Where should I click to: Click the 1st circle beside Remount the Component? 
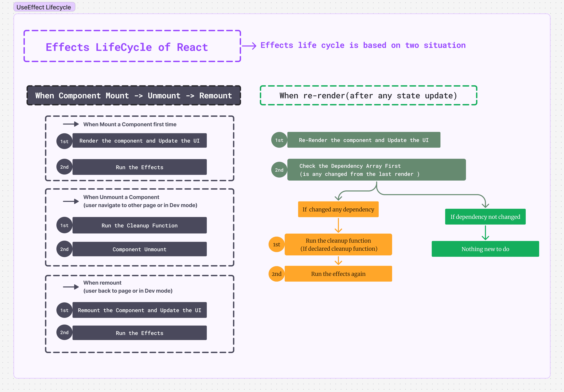click(x=64, y=310)
